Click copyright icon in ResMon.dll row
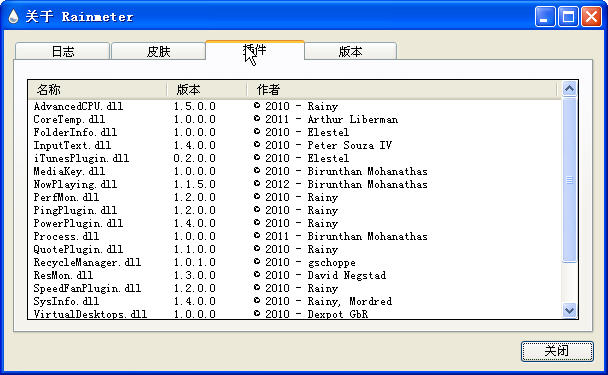Screen dimensions: 608x375 pyautogui.click(x=257, y=274)
